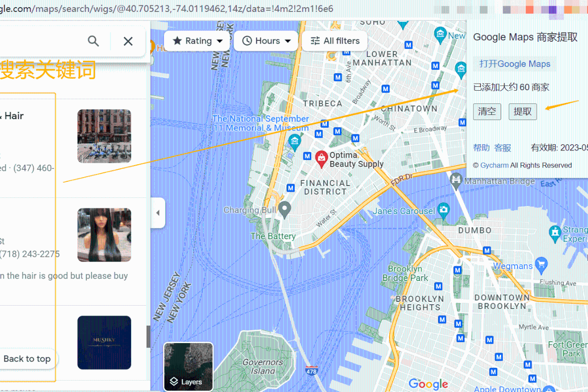Open the Mushky dark blue thumbnail

(x=104, y=343)
